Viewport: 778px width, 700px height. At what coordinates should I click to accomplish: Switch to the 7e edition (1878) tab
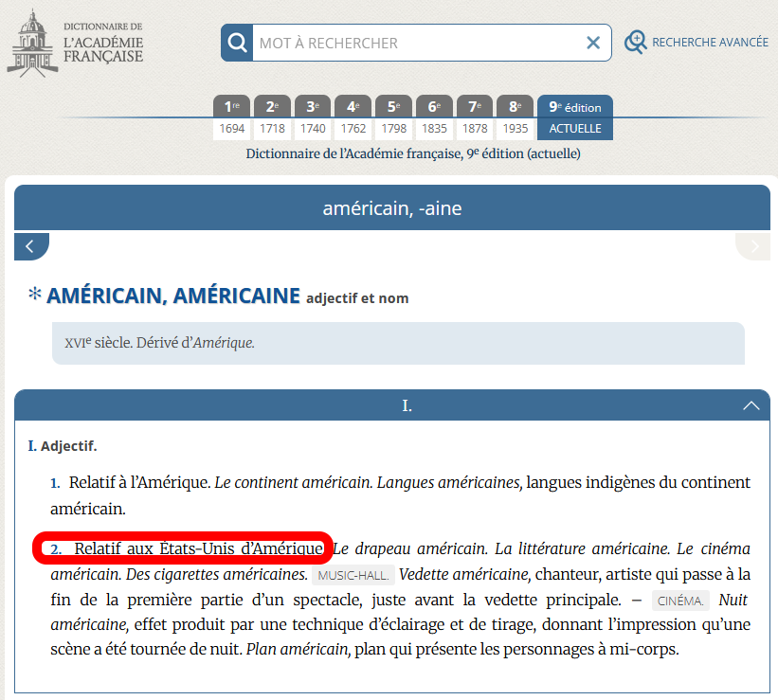(475, 117)
